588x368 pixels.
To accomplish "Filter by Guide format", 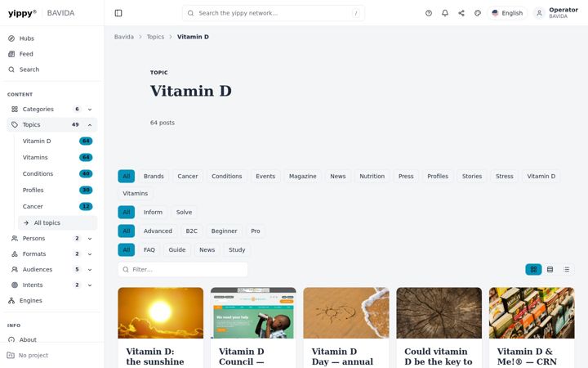I will click(177, 249).
